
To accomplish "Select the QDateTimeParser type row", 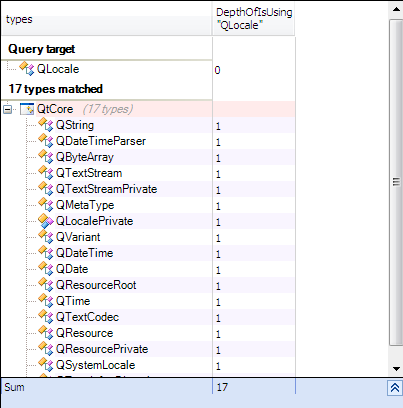I will tap(148, 141).
